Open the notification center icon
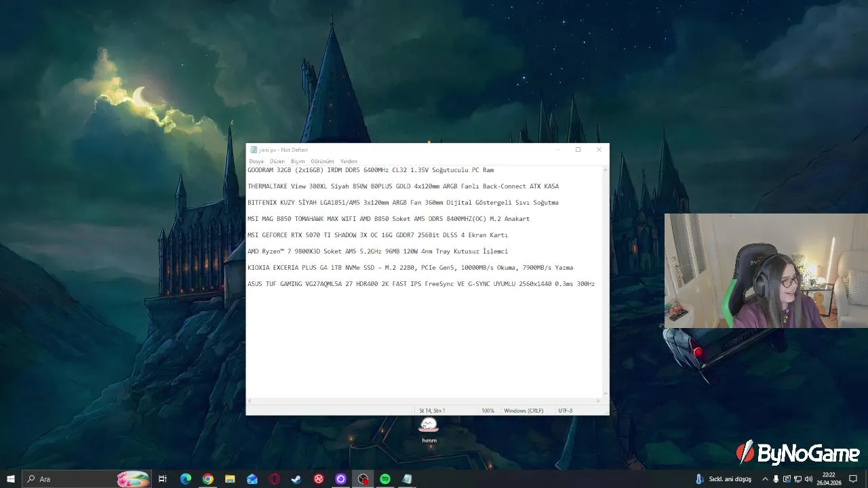 [x=853, y=479]
